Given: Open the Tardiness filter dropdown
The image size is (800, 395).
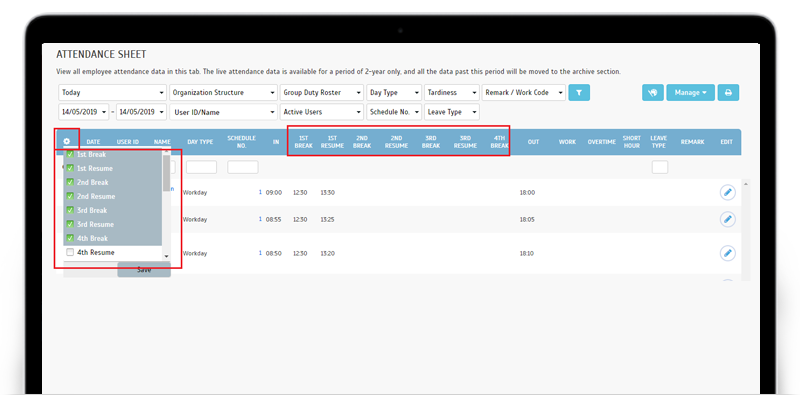Looking at the screenshot, I should pyautogui.click(x=452, y=92).
